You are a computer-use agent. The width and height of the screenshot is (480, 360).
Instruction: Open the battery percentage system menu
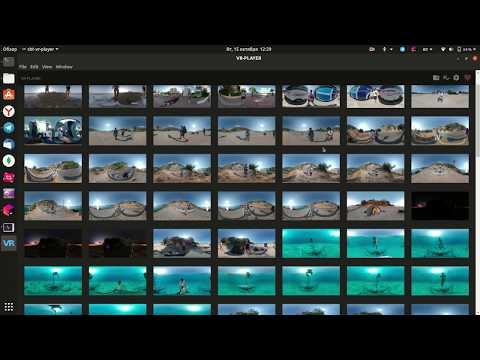pos(467,49)
